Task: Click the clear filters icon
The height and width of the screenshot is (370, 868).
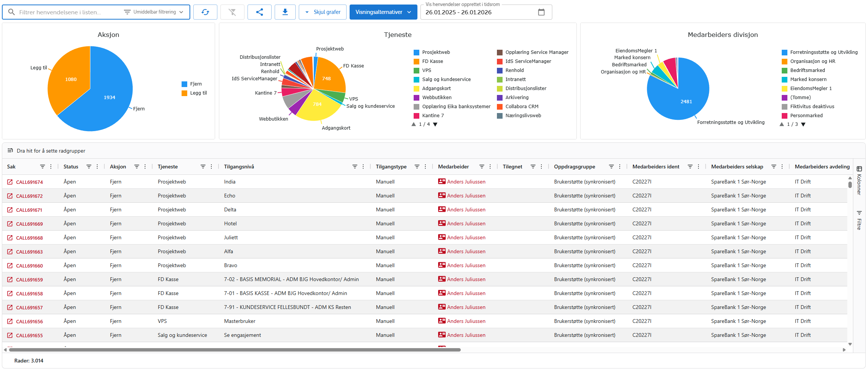Action: (x=232, y=12)
